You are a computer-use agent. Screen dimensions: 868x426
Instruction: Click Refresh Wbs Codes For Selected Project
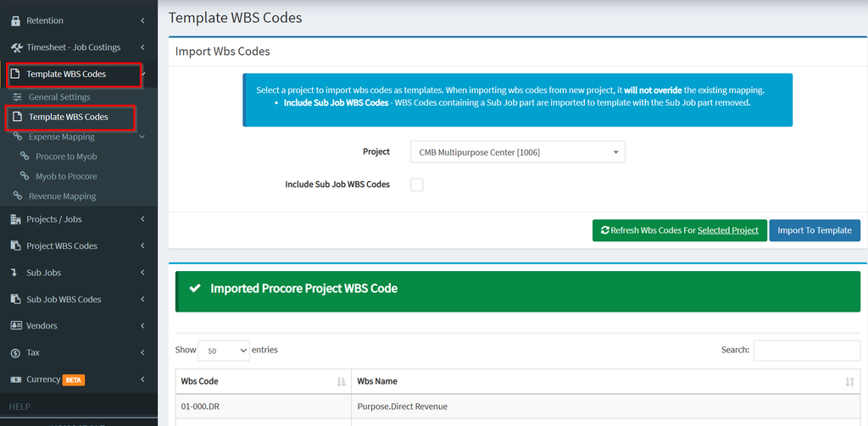click(679, 230)
